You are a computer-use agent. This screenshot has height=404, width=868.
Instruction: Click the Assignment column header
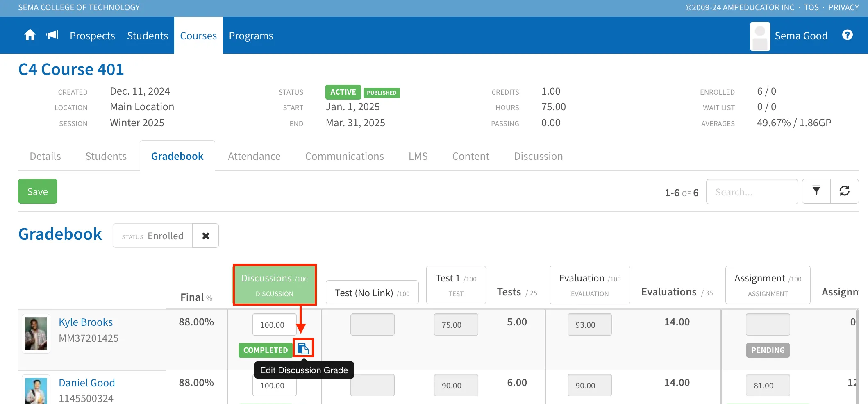pyautogui.click(x=768, y=285)
